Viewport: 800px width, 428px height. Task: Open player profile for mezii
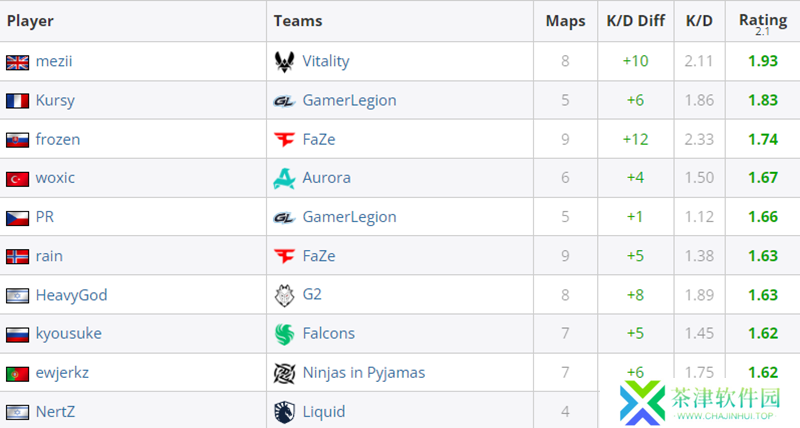54,61
